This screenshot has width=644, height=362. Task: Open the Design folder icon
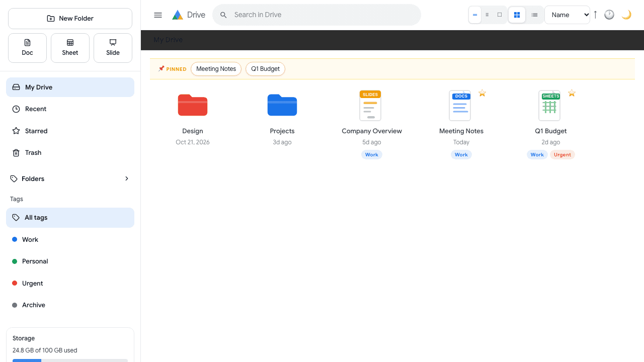tap(193, 105)
